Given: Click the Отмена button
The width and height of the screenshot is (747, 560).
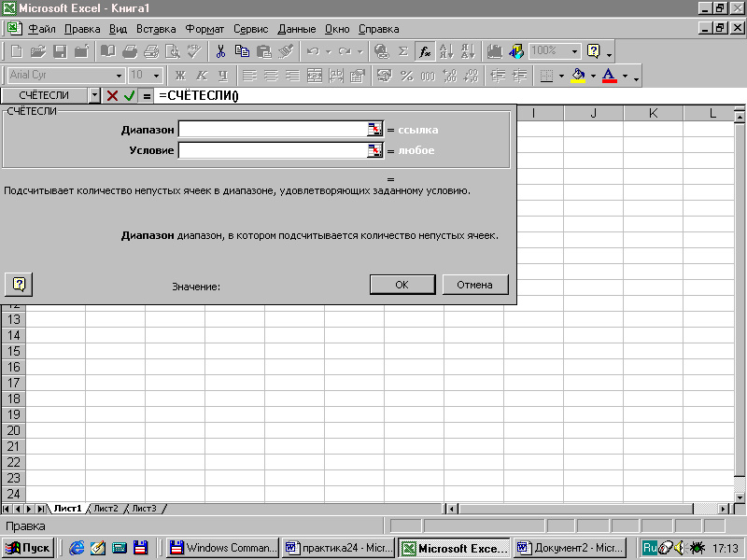Looking at the screenshot, I should point(474,285).
